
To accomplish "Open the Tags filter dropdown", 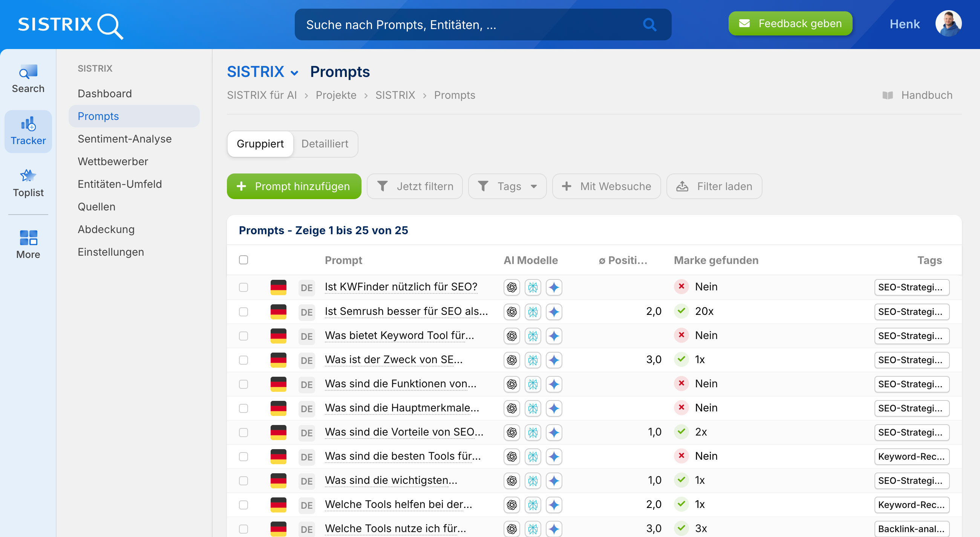I will point(507,186).
